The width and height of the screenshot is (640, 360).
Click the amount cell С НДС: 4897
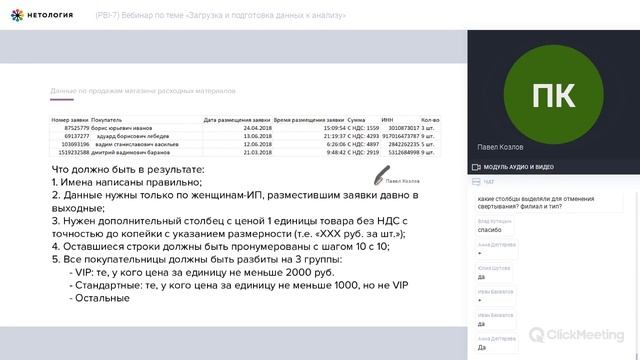click(x=363, y=144)
